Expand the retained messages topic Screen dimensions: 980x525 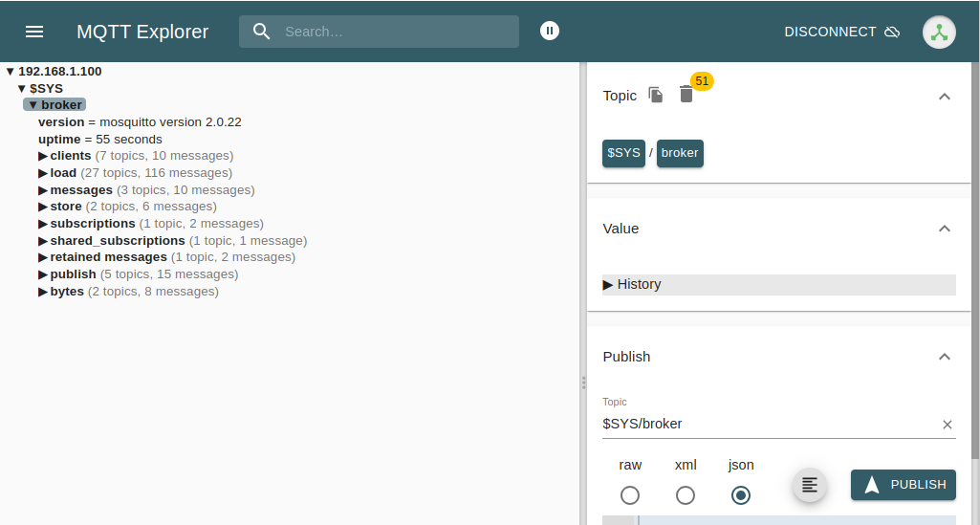point(42,257)
